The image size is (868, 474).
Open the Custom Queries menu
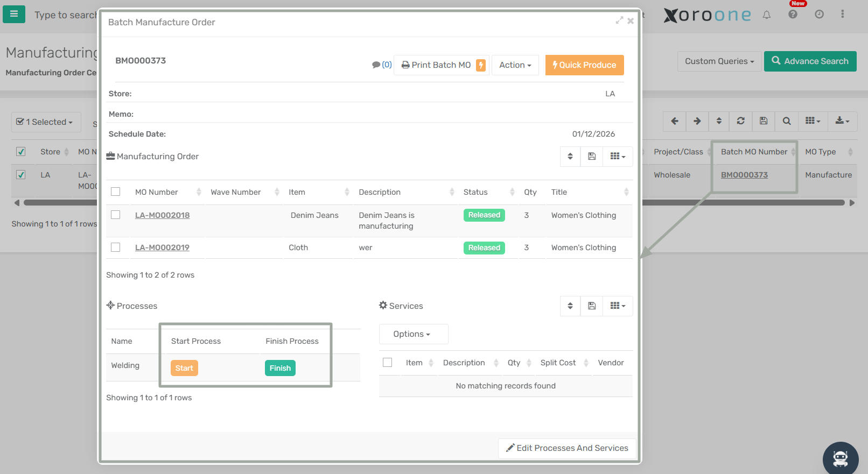pos(719,61)
